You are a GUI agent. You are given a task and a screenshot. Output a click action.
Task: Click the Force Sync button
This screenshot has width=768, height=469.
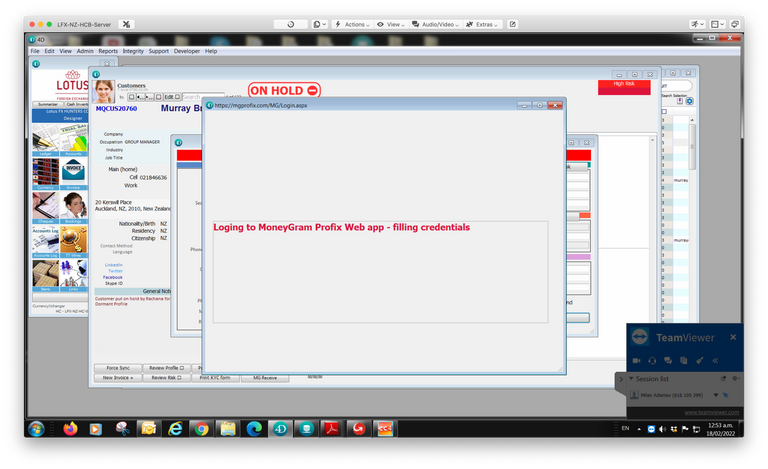118,368
